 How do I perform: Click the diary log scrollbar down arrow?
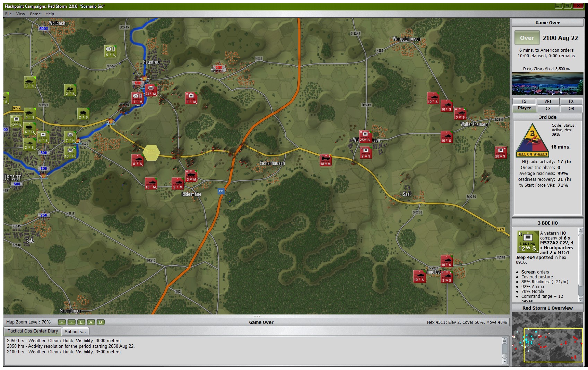coord(504,361)
